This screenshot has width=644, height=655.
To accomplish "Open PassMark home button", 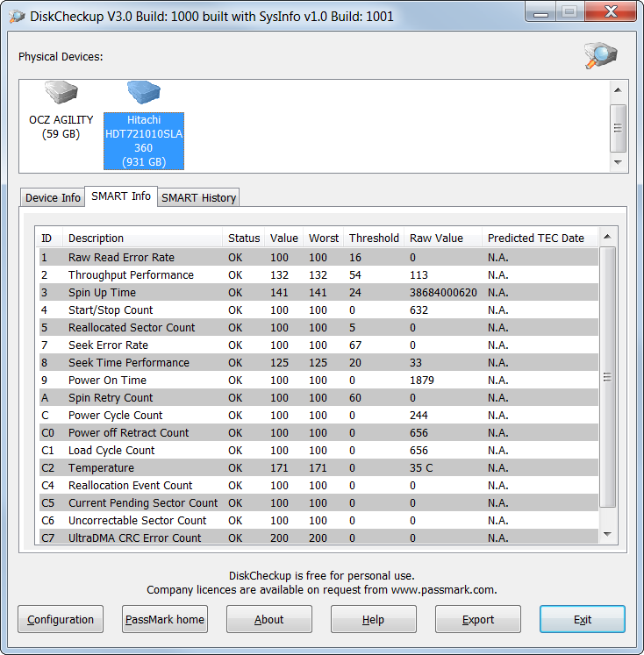I will (165, 619).
